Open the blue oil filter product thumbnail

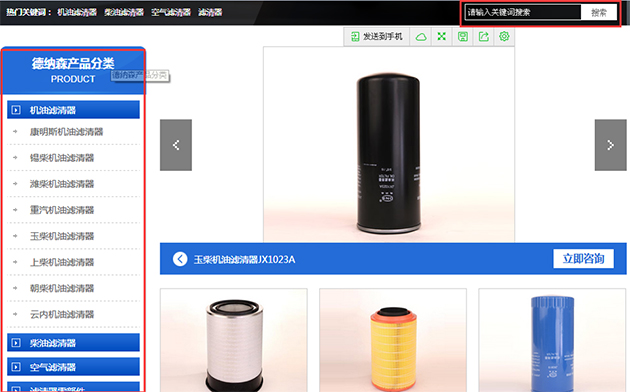click(x=552, y=340)
